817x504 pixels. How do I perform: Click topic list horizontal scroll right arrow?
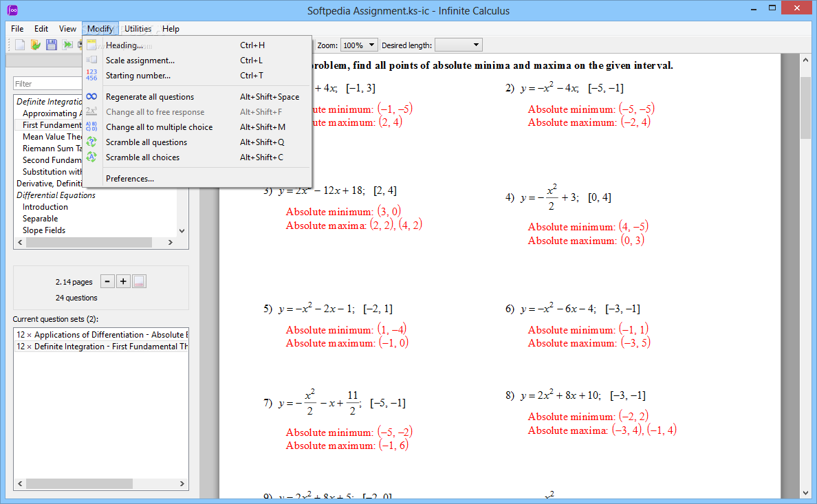click(x=170, y=242)
